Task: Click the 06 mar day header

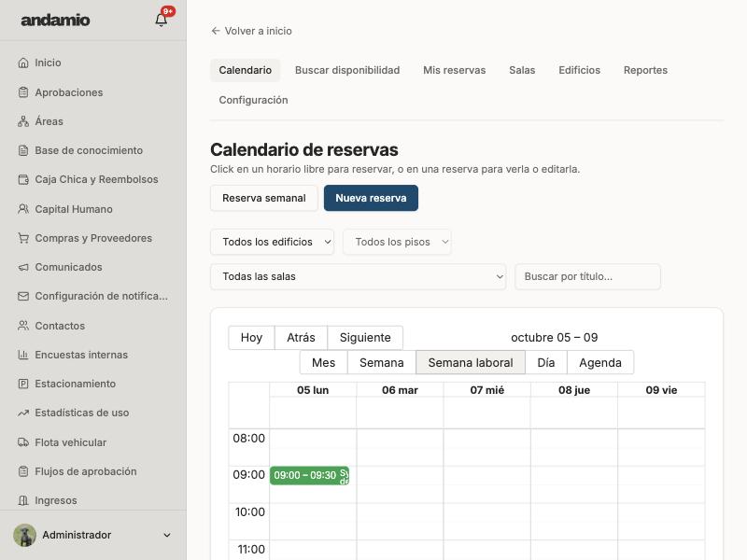Action: (x=400, y=390)
